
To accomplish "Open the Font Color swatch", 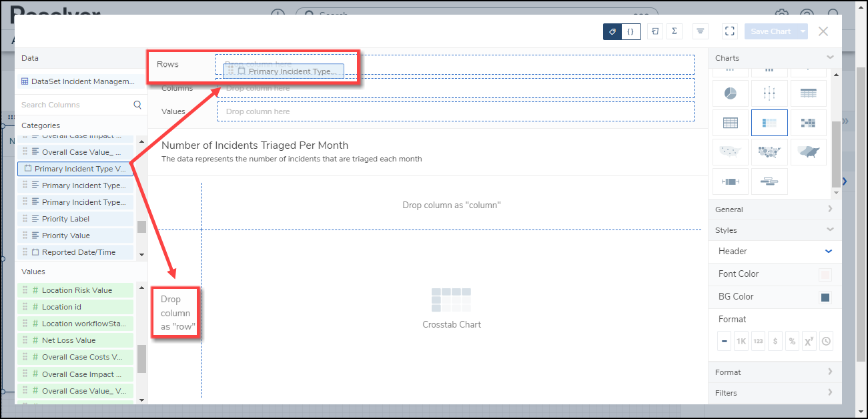I will (825, 275).
